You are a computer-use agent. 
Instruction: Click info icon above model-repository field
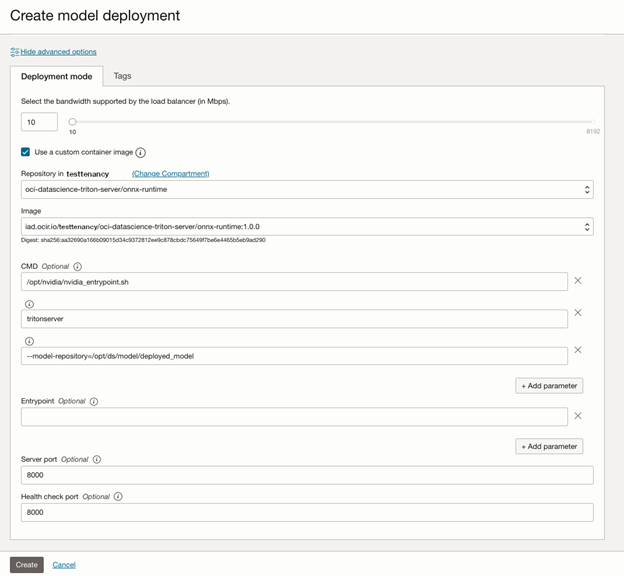(29, 340)
